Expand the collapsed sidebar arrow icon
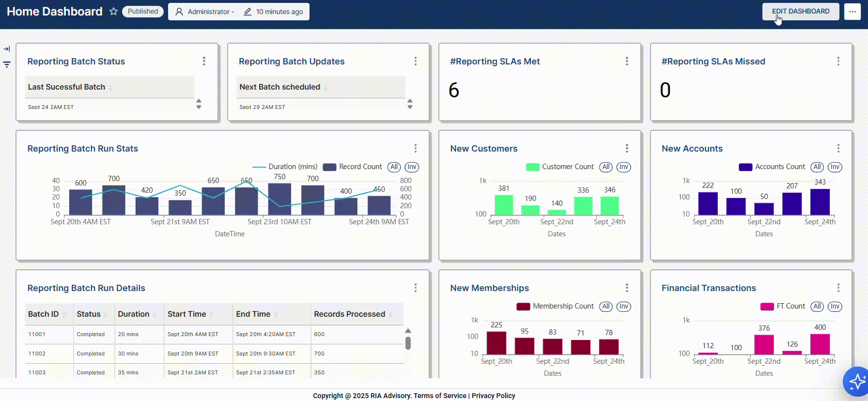Image resolution: width=868 pixels, height=401 pixels. pyautogui.click(x=7, y=49)
